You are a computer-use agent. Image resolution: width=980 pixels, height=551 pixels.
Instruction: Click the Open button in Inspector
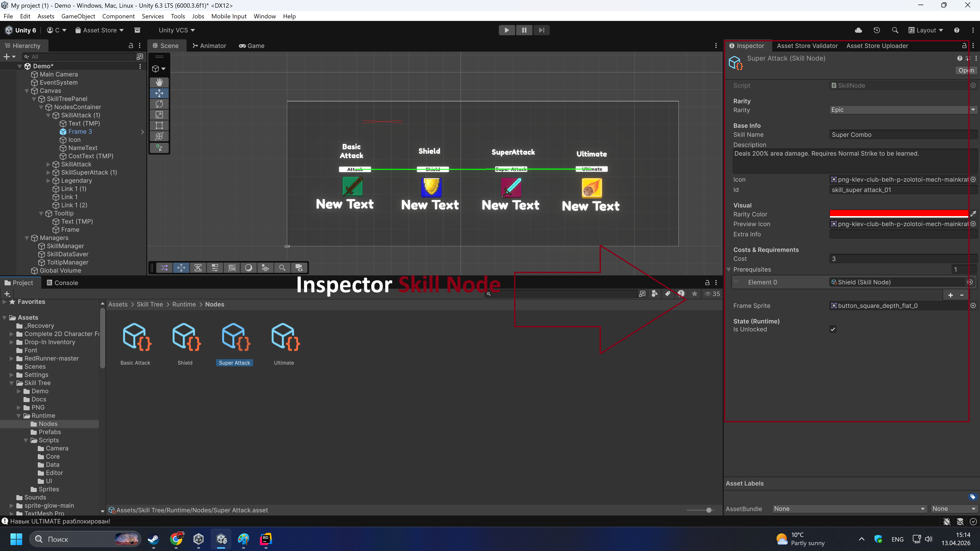(x=966, y=71)
